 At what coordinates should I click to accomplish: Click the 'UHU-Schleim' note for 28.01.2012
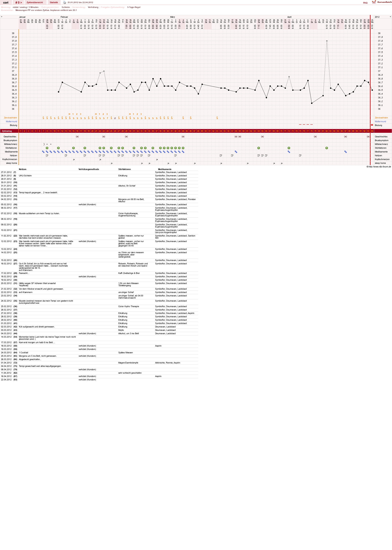pyautogui.click(x=25, y=176)
